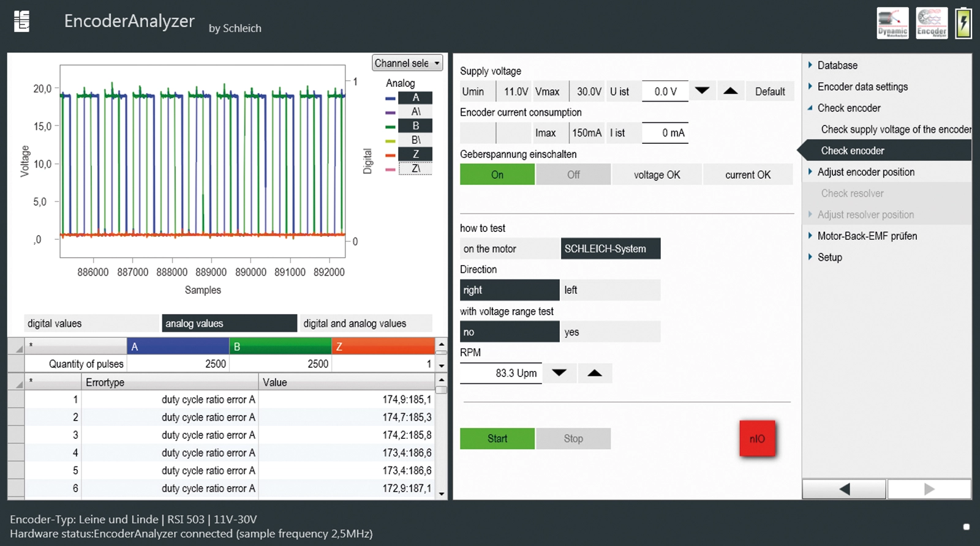Reset supply voltage with Default button
This screenshot has width=980, height=546.
click(769, 92)
